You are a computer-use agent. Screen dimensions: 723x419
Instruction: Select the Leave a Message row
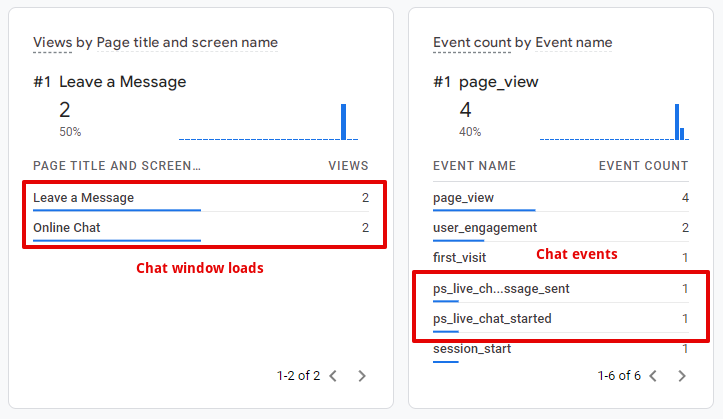pos(83,198)
